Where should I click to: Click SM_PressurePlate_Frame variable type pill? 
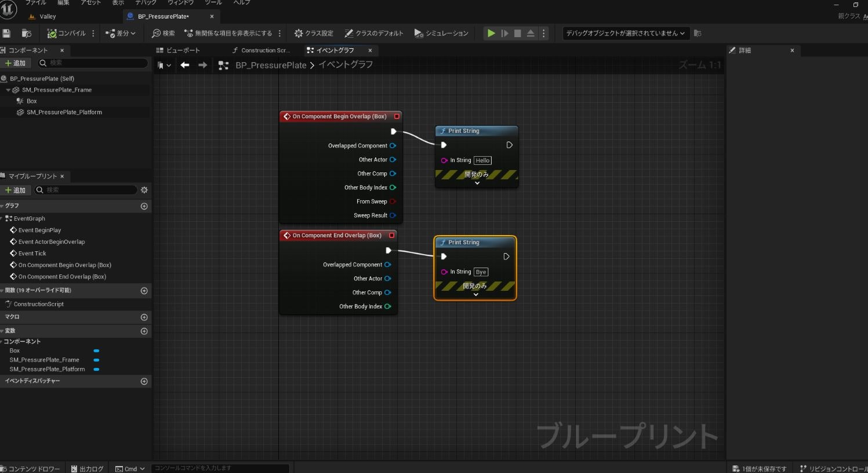tap(96, 360)
